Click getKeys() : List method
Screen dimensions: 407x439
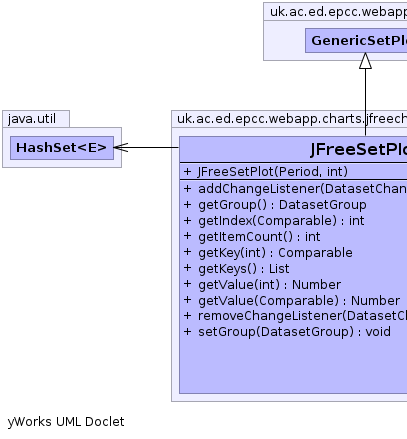coord(244,269)
